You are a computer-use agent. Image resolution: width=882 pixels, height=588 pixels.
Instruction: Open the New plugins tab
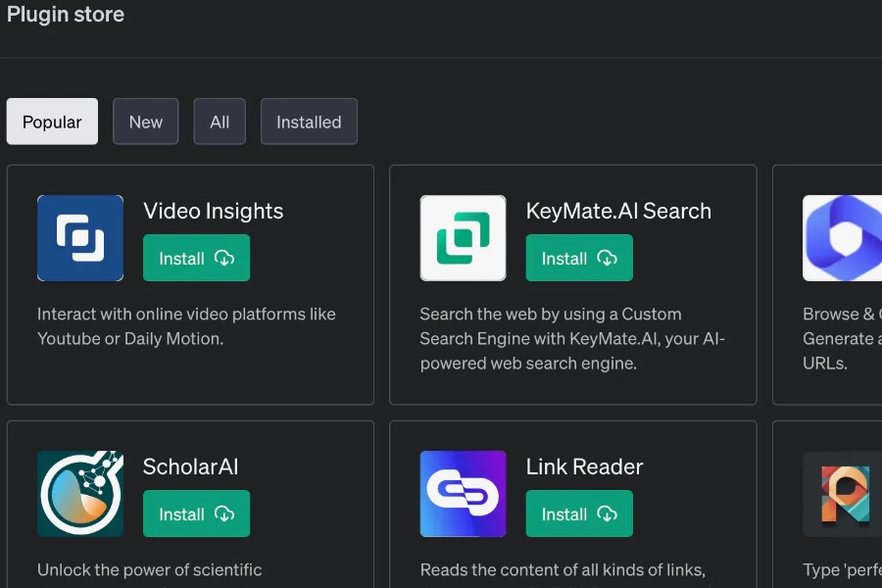[x=145, y=122]
